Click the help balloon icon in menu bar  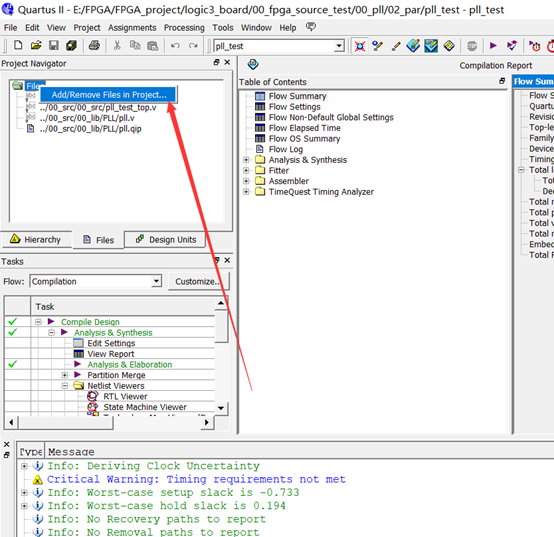click(311, 27)
